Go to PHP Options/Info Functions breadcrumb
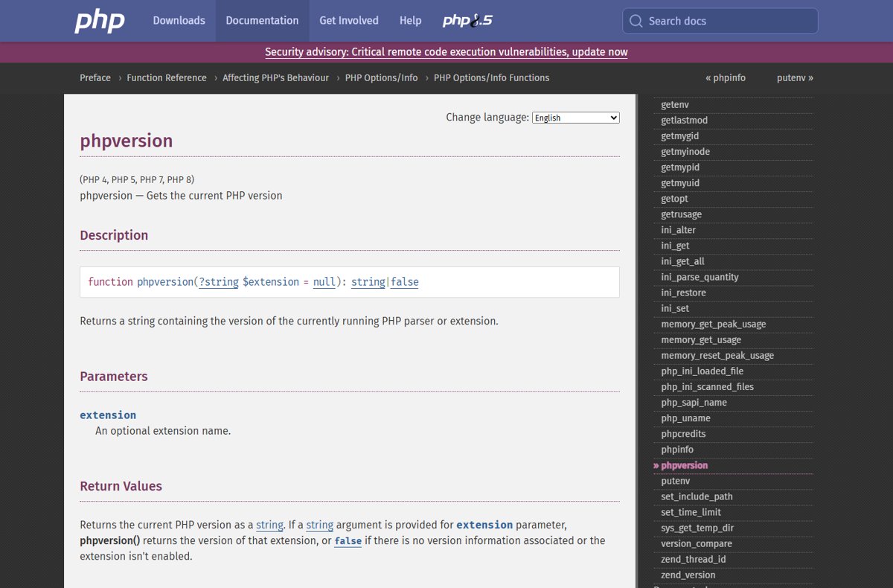Image resolution: width=893 pixels, height=588 pixels. coord(491,77)
